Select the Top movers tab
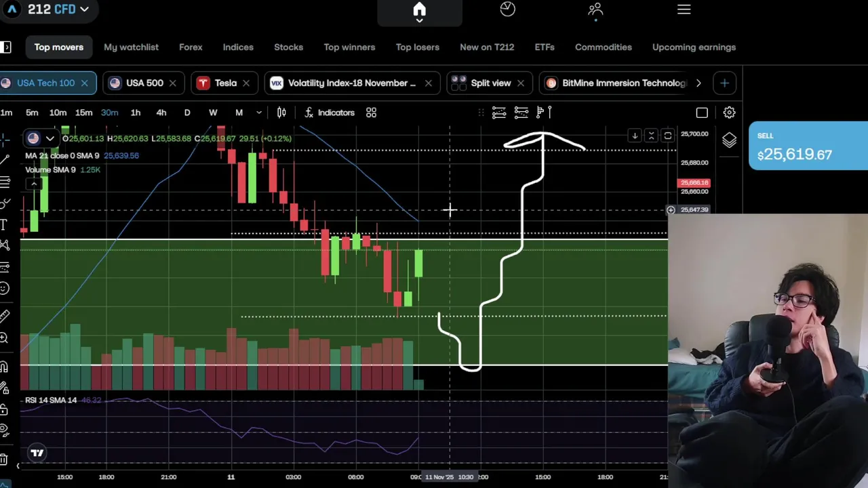Viewport: 868px width, 488px height. click(59, 47)
